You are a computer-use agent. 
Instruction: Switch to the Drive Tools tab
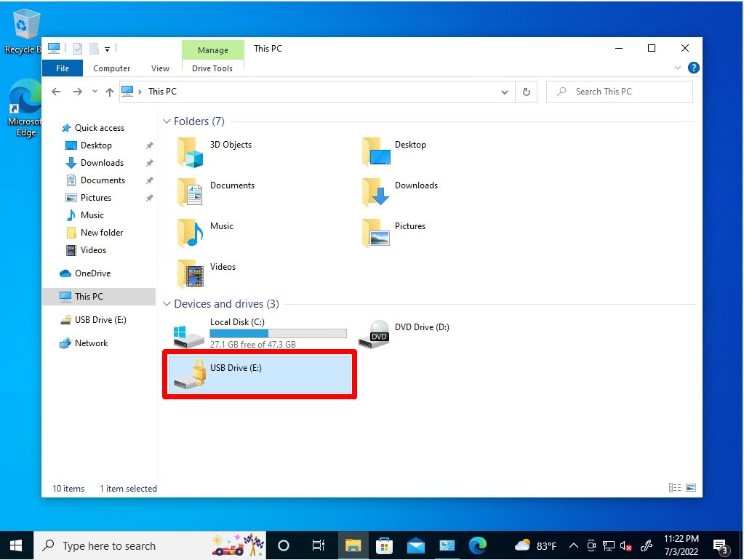pyautogui.click(x=212, y=68)
